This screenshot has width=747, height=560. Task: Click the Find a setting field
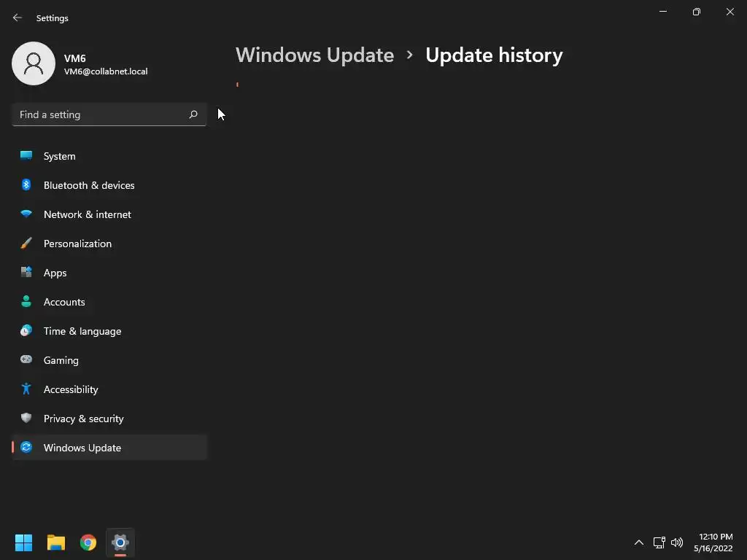[109, 114]
